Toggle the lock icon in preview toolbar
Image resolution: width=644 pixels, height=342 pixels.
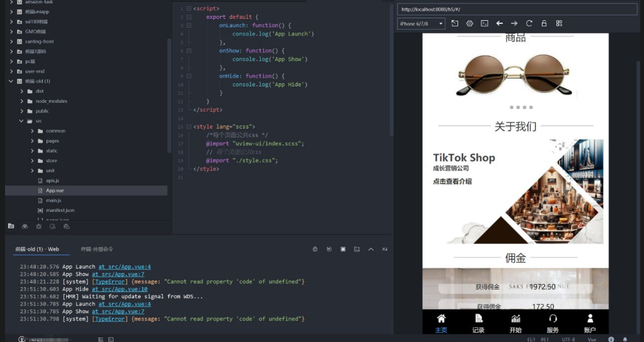click(x=544, y=23)
